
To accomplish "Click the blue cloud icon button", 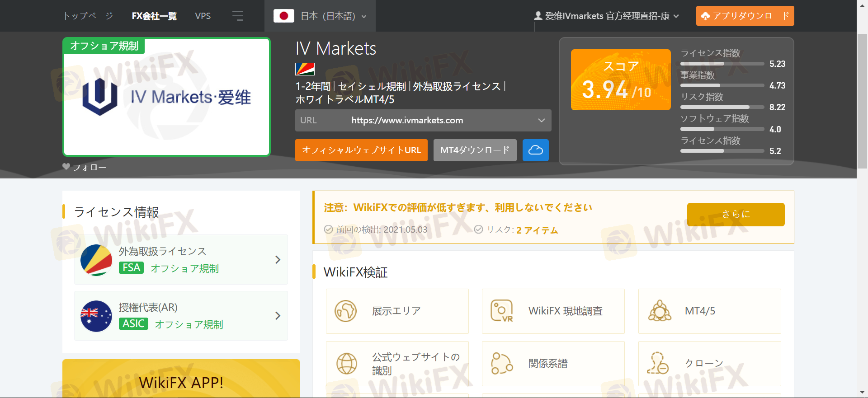I will 535,150.
